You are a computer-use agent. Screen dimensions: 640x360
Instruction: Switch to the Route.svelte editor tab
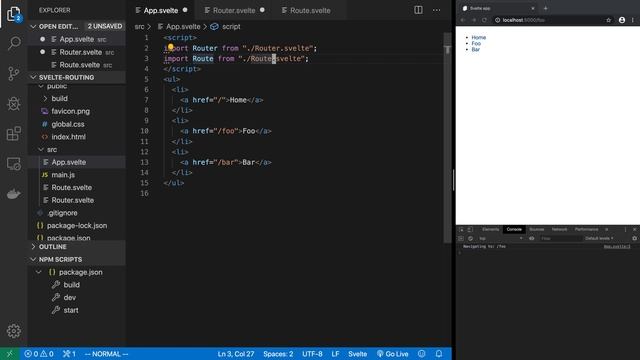click(x=310, y=11)
